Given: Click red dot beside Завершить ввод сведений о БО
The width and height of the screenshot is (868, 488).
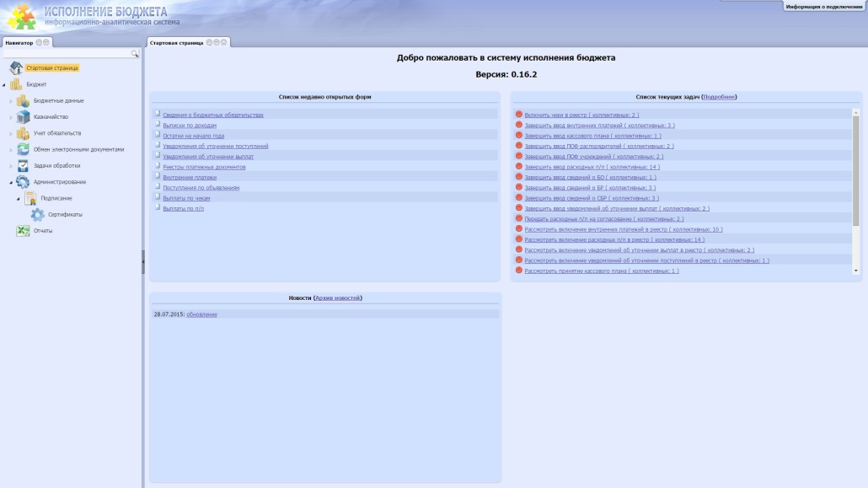Looking at the screenshot, I should [x=519, y=177].
